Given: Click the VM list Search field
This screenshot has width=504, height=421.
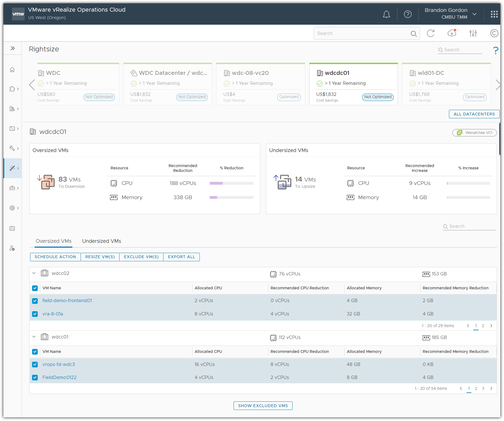Looking at the screenshot, I should pyautogui.click(x=469, y=226).
